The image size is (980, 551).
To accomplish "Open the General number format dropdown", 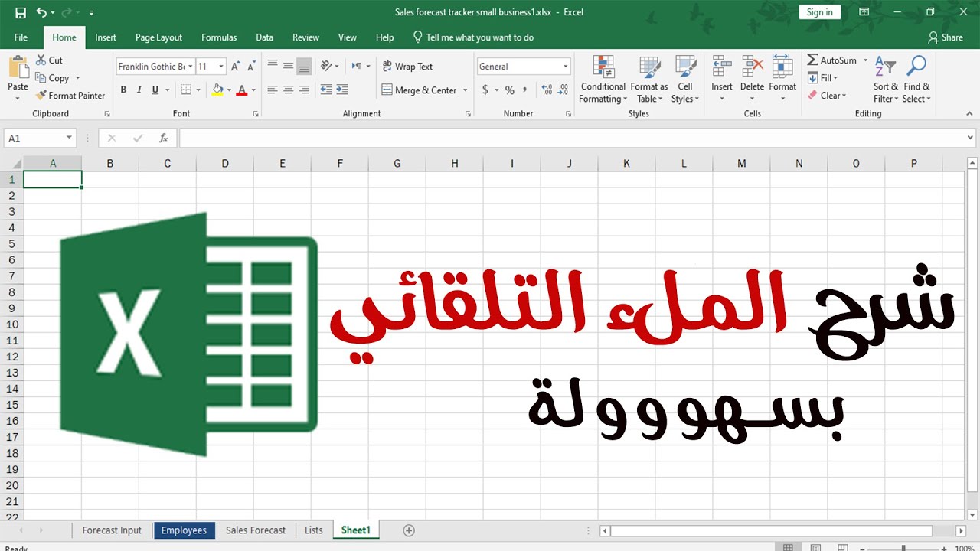I will (x=566, y=67).
